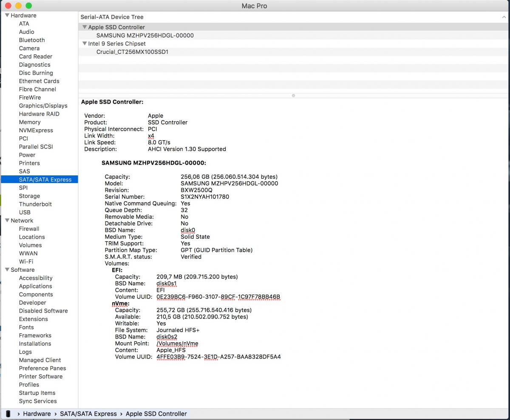
Task: Click Apple SSD Controller in path bar
Action: tap(156, 414)
